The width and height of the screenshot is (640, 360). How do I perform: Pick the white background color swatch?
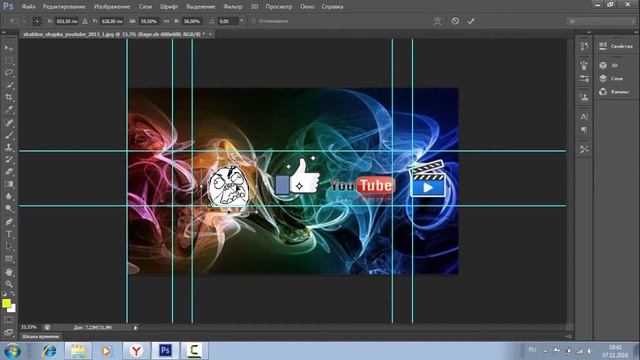[13, 309]
